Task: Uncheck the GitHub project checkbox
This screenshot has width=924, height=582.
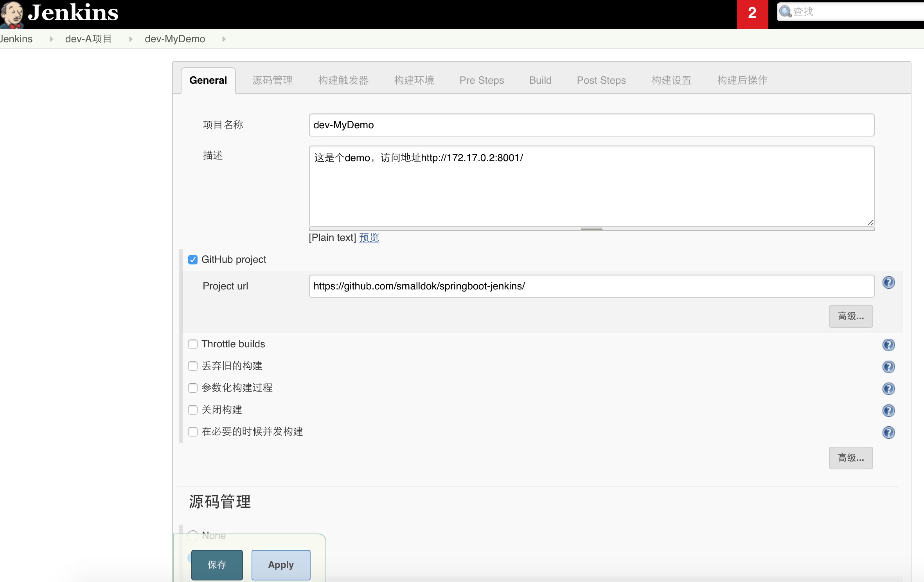Action: point(193,260)
